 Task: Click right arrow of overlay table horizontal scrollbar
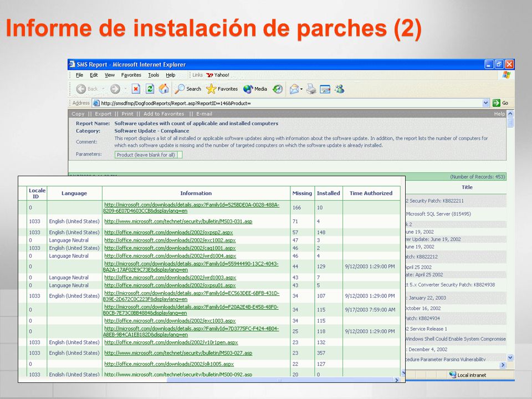pyautogui.click(x=397, y=380)
